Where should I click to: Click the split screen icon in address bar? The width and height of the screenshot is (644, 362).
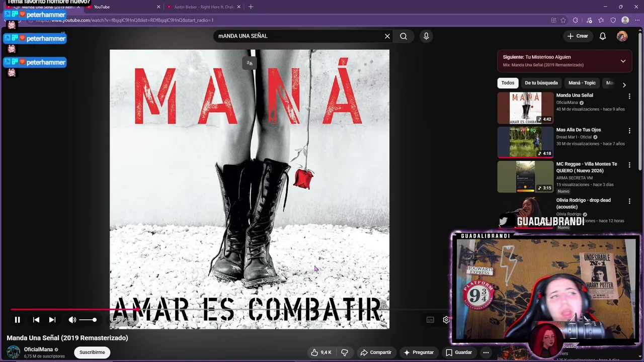pyautogui.click(x=553, y=20)
